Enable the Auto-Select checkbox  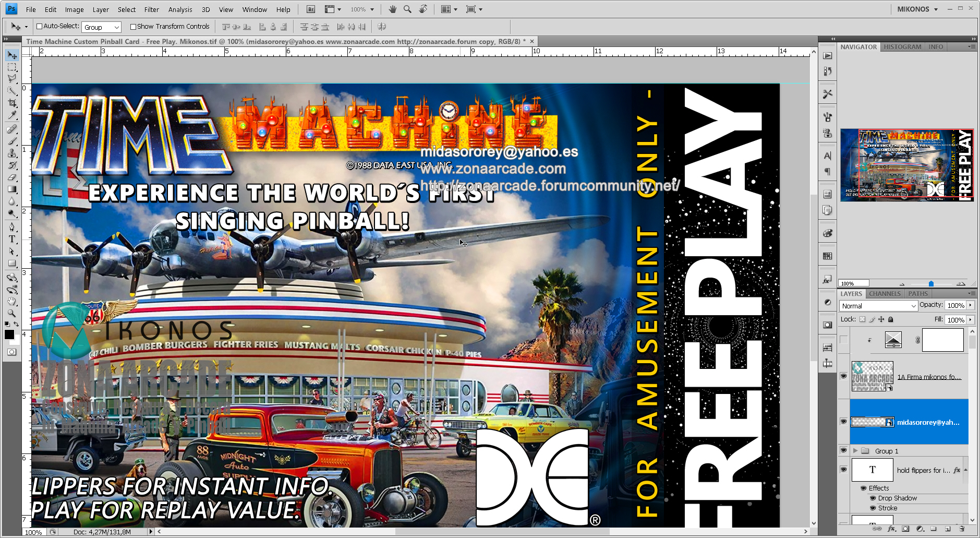[39, 27]
